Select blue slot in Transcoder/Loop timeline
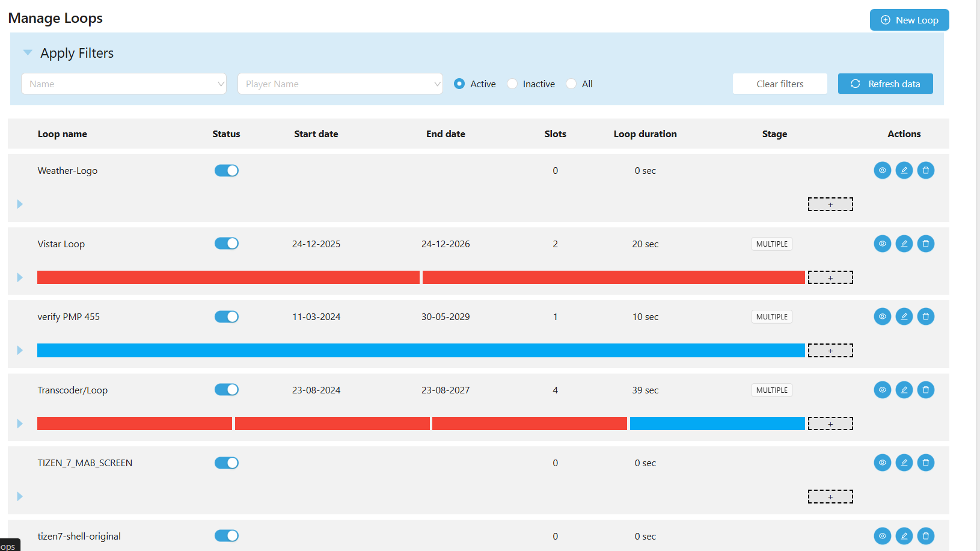This screenshot has height=551, width=980. [717, 423]
